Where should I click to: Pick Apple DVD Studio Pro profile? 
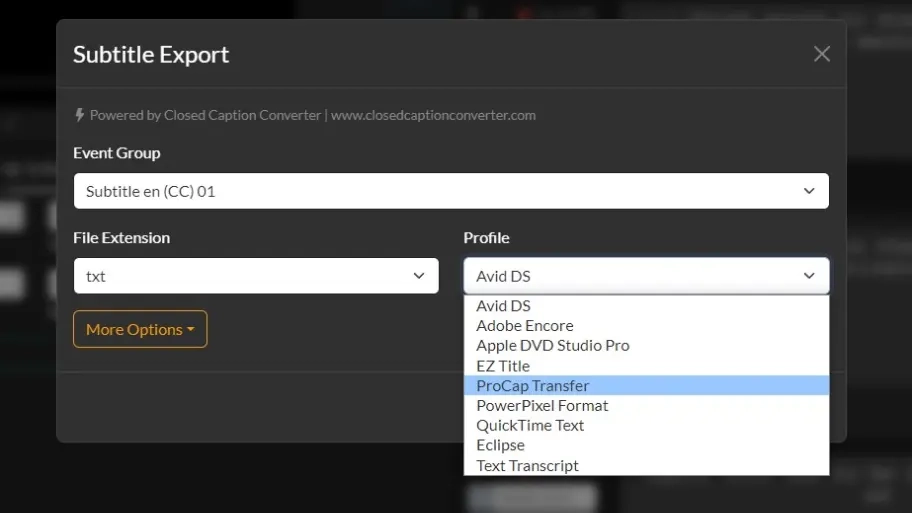[553, 346]
